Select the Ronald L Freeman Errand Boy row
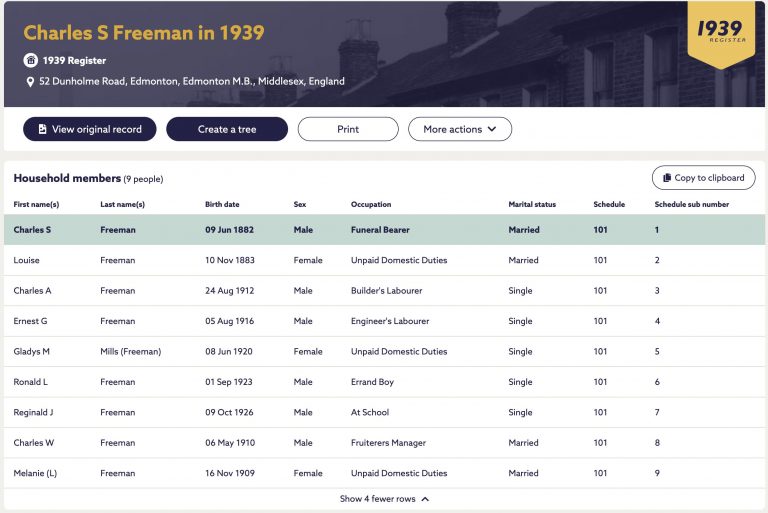 pyautogui.click(x=384, y=382)
